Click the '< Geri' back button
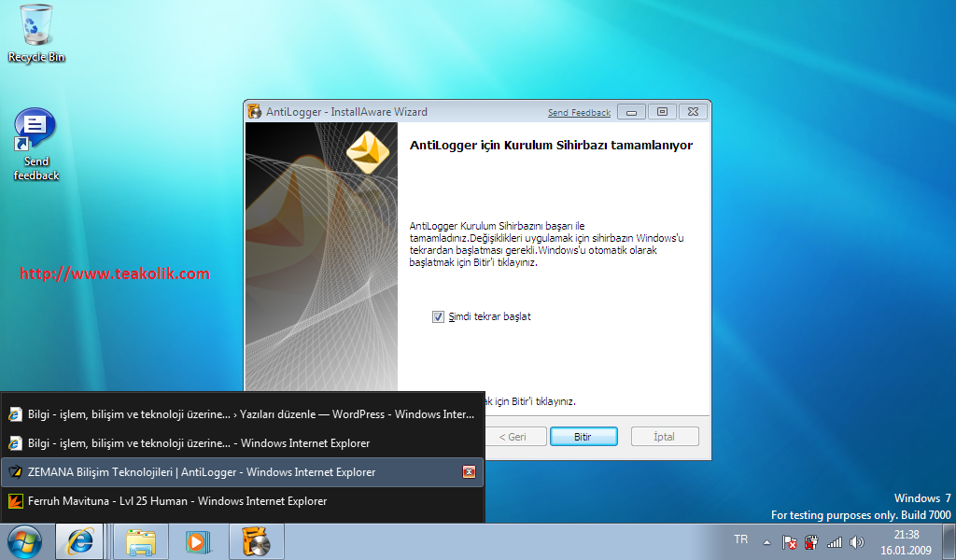 [513, 436]
